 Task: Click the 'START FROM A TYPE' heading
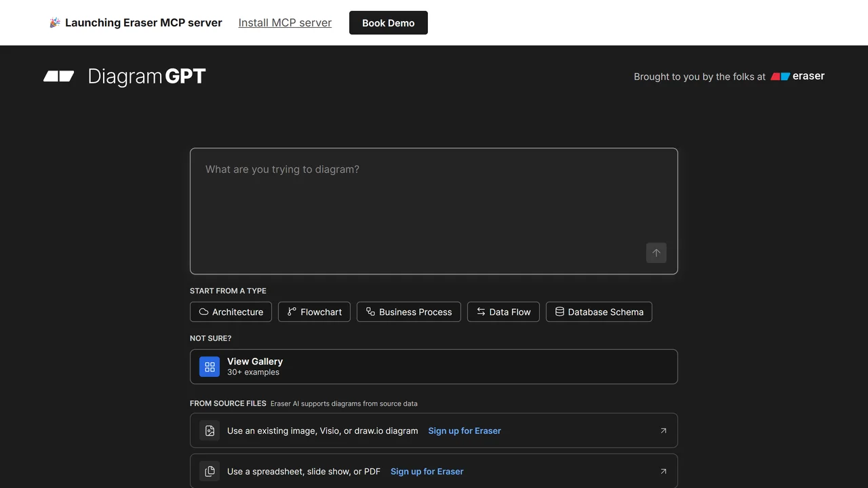[228, 291]
